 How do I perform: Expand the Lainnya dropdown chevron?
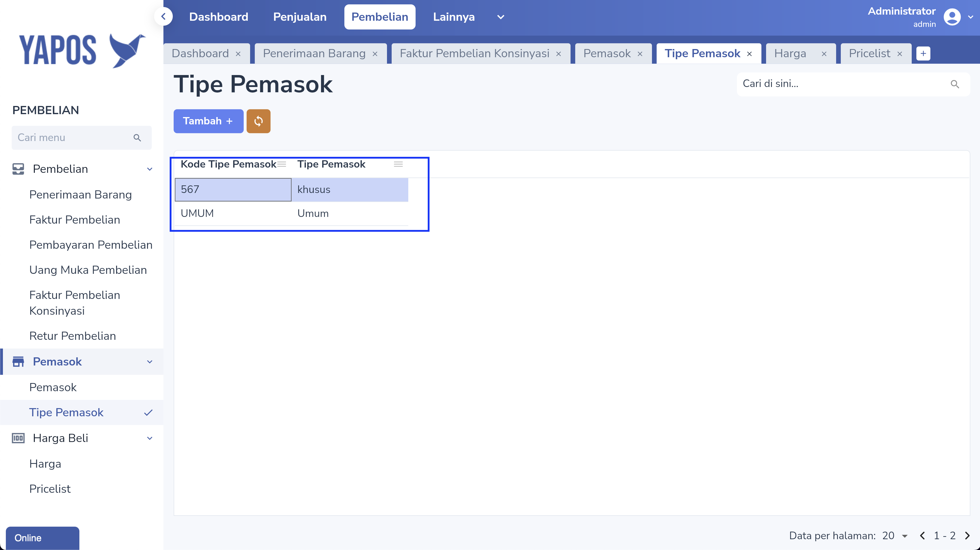point(501,17)
